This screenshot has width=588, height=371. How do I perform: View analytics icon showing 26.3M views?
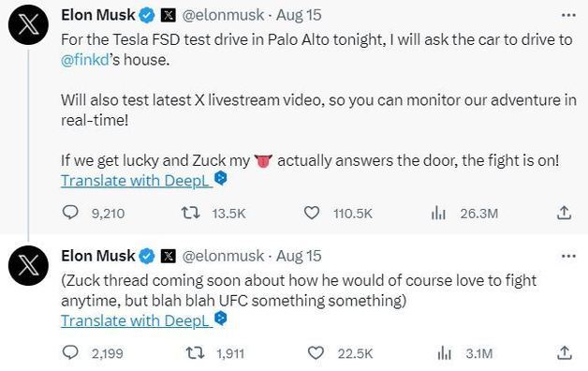438,213
